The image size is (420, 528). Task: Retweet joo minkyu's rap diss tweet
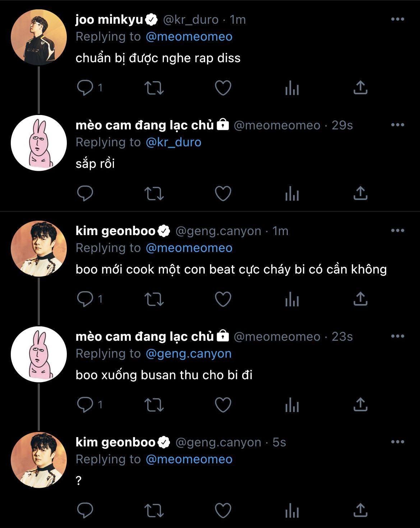coord(154,88)
